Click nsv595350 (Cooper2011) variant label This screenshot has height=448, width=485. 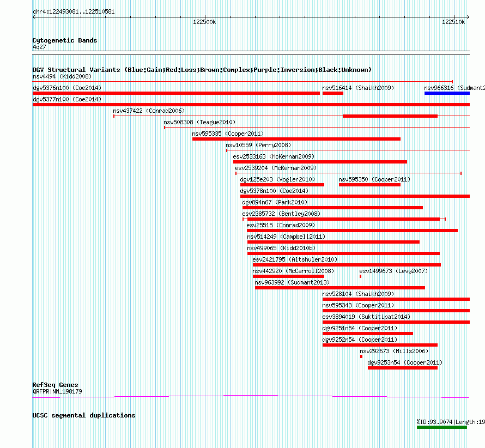374,179
